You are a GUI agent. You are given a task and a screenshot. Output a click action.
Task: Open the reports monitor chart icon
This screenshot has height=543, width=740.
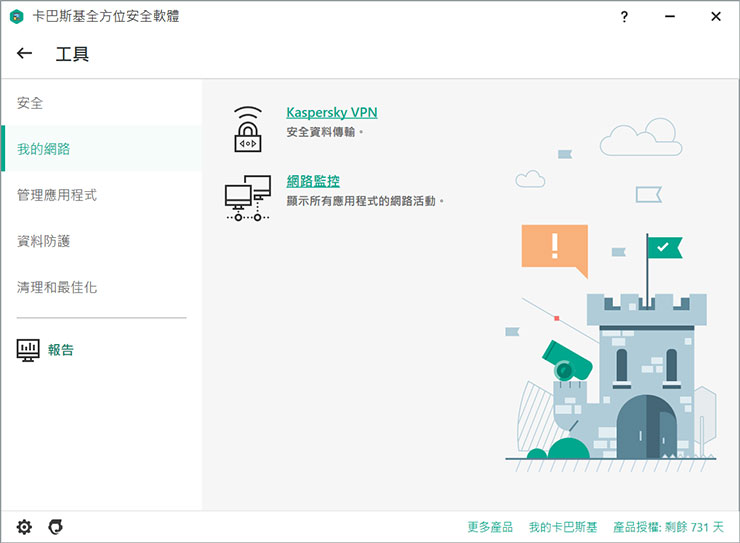tap(28, 350)
